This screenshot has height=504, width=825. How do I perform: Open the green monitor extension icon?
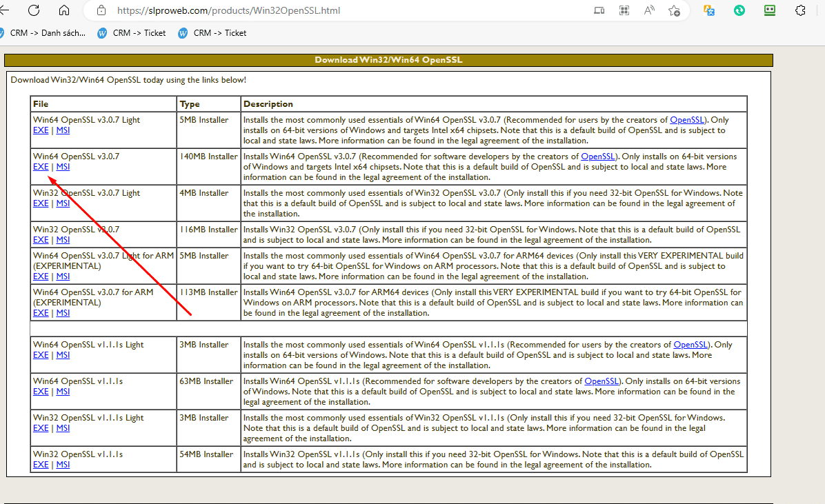[770, 10]
